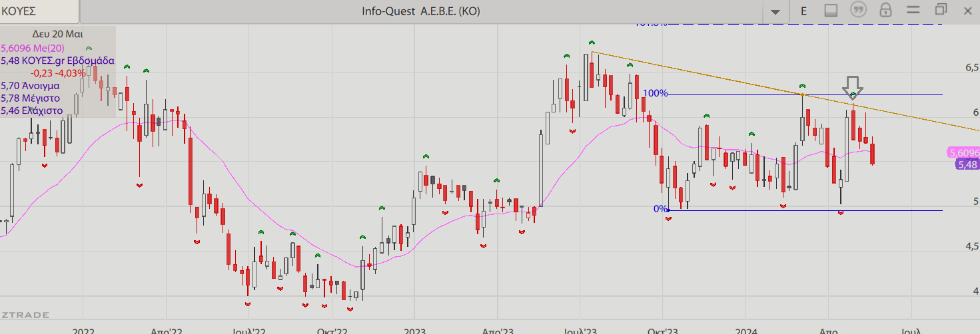This screenshot has width=980, height=334.
Task: Click the ΚΟΥΕΣ ticker symbol field
Action: click(x=39, y=11)
